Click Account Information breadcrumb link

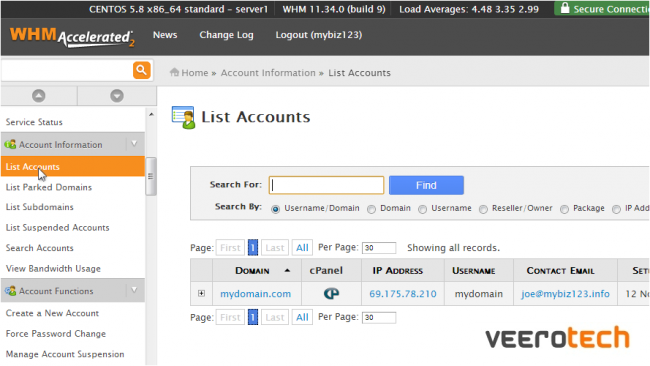pos(268,73)
